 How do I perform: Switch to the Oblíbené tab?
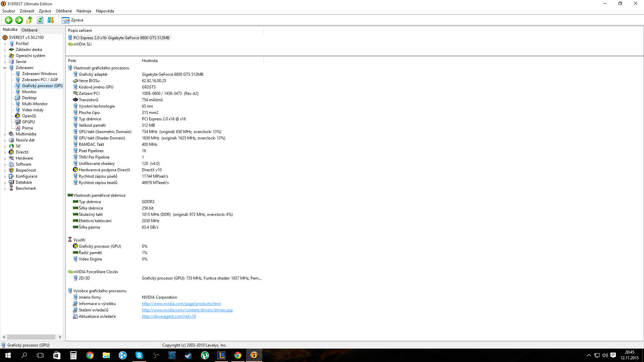30,30
